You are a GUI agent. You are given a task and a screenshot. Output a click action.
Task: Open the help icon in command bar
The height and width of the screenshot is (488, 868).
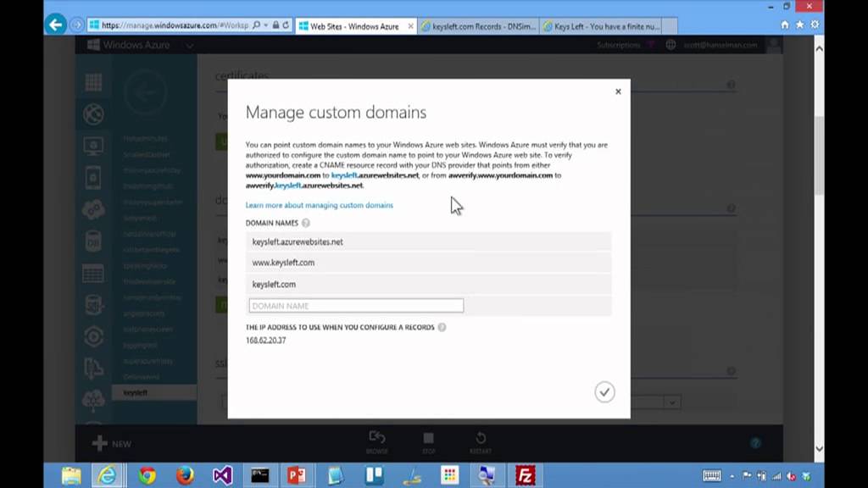755,443
